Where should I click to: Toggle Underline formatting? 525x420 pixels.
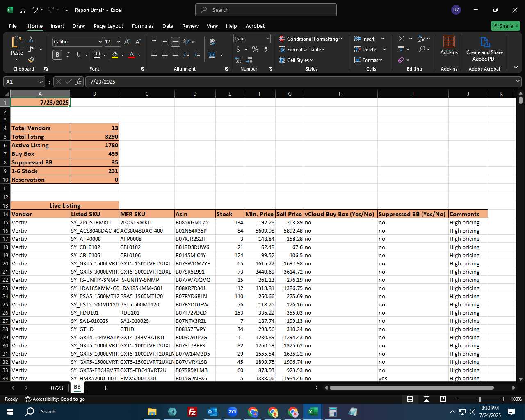tap(78, 55)
